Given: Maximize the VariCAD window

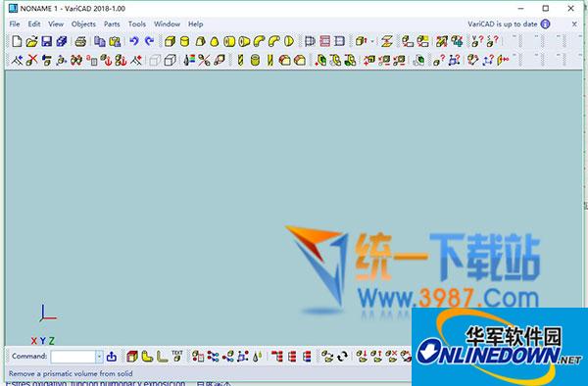Looking at the screenshot, I should click(x=546, y=8).
